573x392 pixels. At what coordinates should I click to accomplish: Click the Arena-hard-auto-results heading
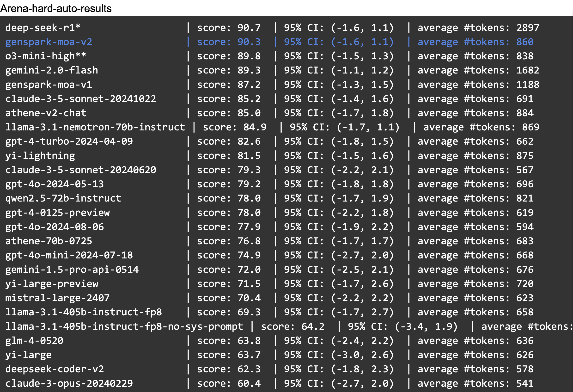[56, 8]
